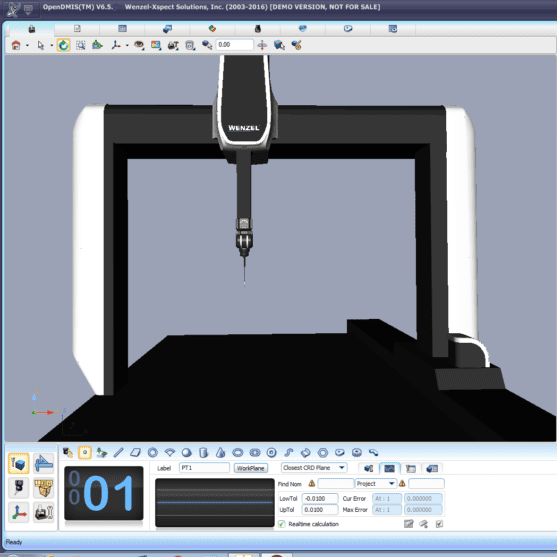The height and width of the screenshot is (557, 557).
Task: Open the tolerance cube mode button
Action: click(x=44, y=487)
